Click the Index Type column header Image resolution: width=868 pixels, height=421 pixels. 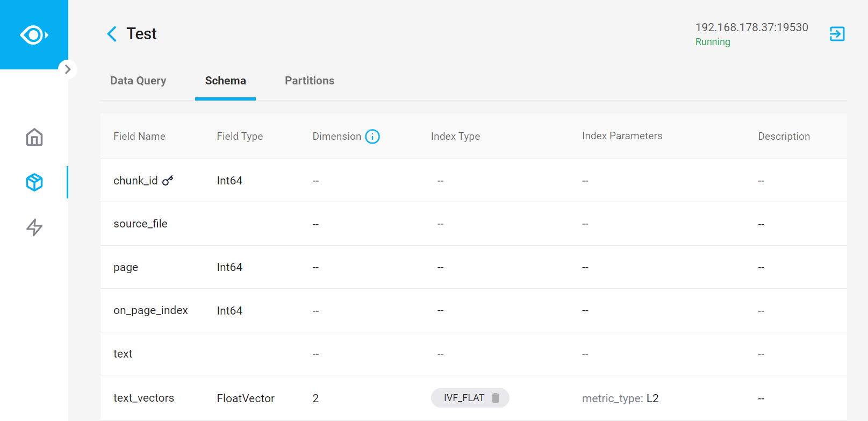click(x=455, y=137)
